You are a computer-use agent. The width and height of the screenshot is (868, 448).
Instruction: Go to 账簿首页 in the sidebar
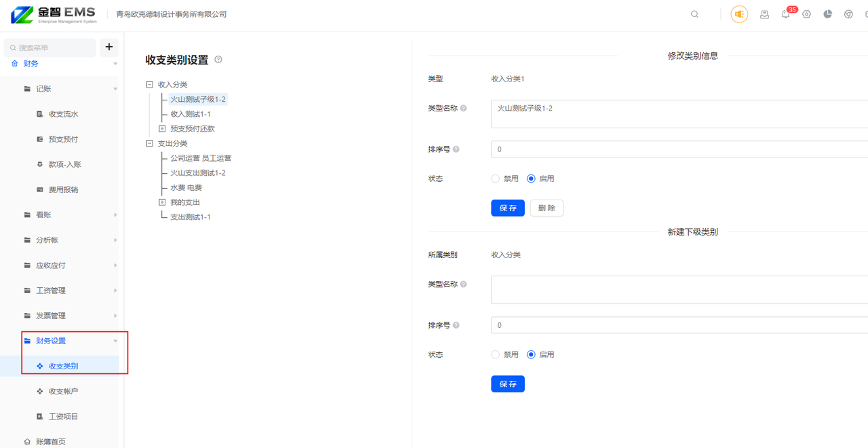pyautogui.click(x=50, y=441)
